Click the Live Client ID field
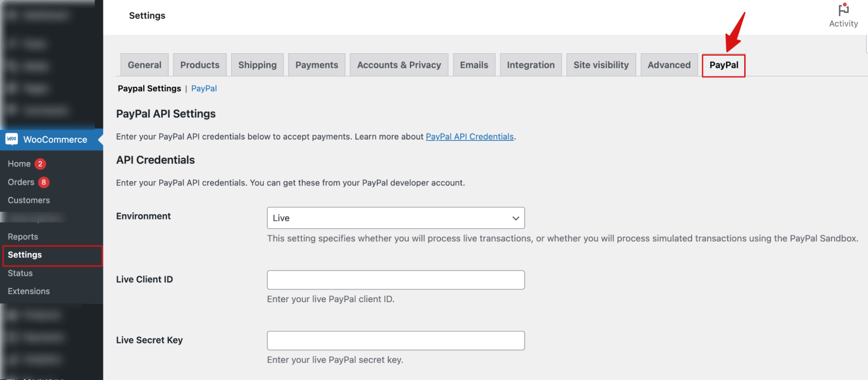Screen dimensions: 868x380 pyautogui.click(x=395, y=280)
